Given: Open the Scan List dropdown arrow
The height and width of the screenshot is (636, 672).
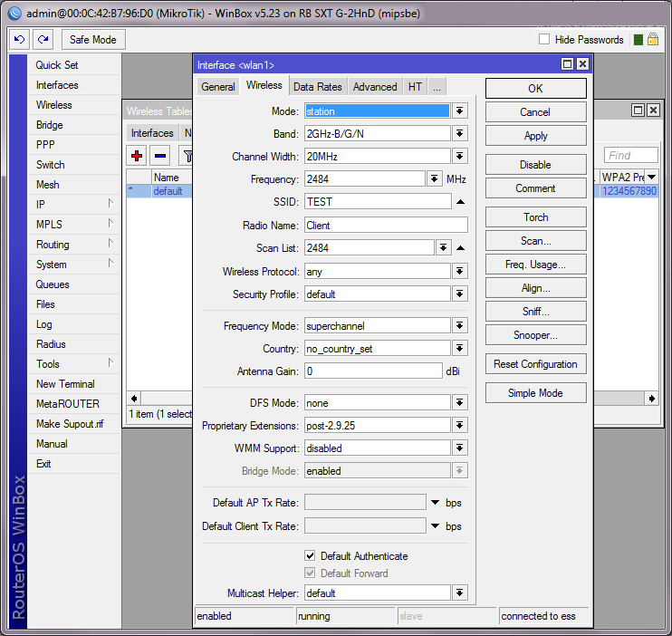Looking at the screenshot, I should point(443,248).
